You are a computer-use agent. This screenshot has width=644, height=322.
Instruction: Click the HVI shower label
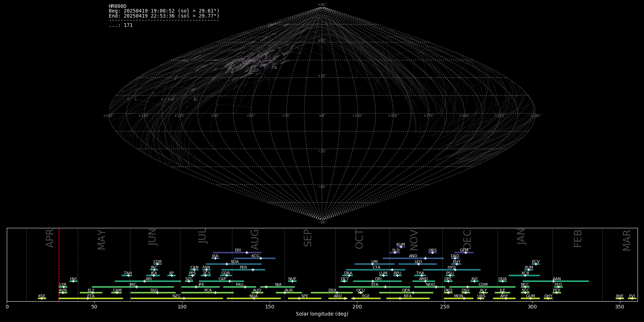pyautogui.click(x=73, y=279)
